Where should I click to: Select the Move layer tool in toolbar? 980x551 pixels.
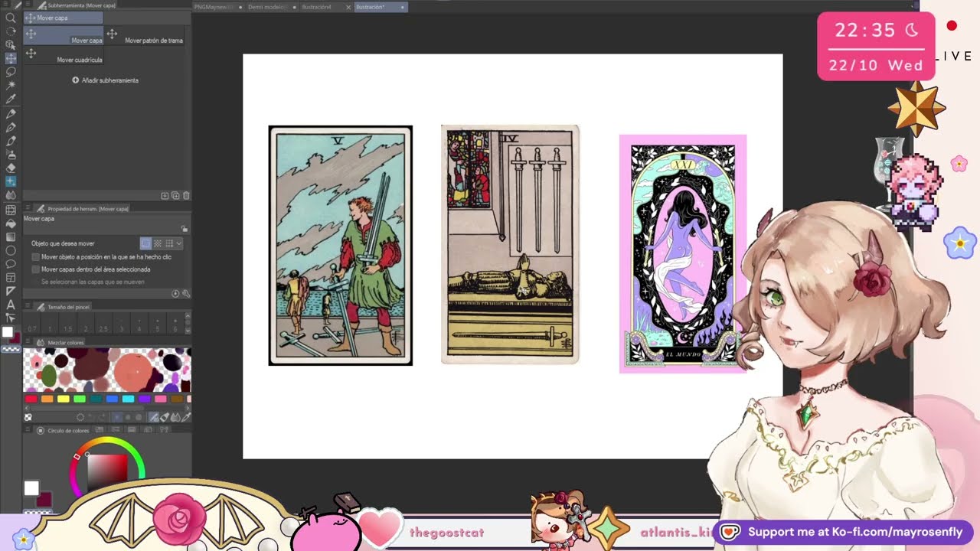11,58
